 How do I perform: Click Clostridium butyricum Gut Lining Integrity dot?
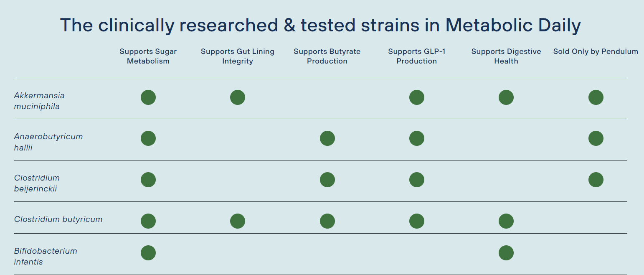[x=238, y=221]
